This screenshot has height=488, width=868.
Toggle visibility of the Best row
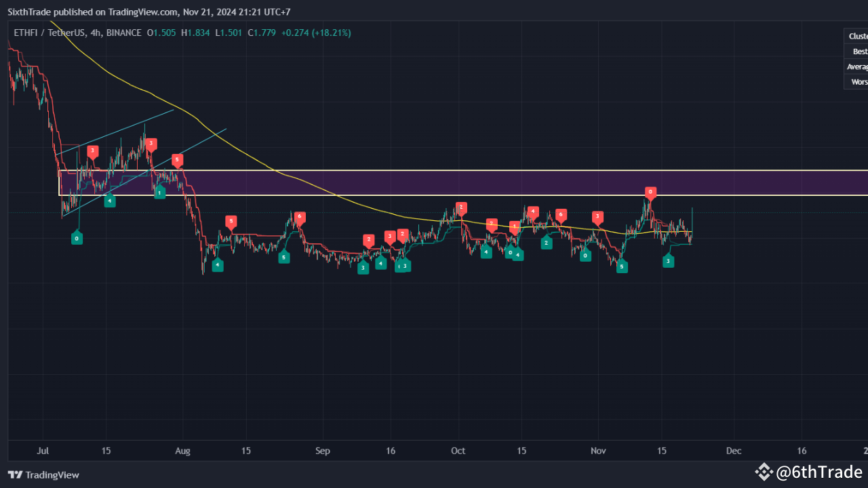pos(859,51)
